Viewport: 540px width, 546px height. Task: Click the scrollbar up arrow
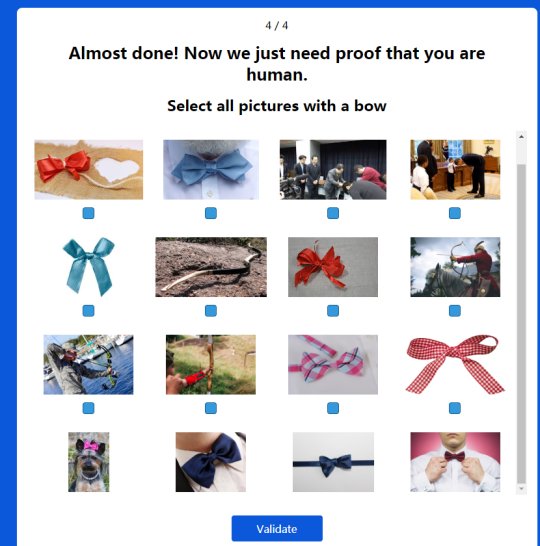point(521,136)
